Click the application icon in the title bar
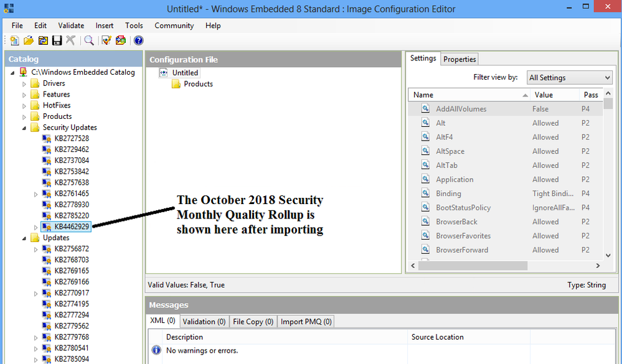The height and width of the screenshot is (364, 622). tap(9, 8)
